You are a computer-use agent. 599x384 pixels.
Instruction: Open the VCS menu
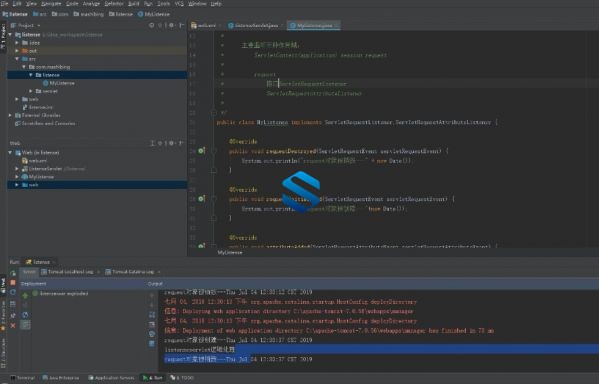coord(179,3)
